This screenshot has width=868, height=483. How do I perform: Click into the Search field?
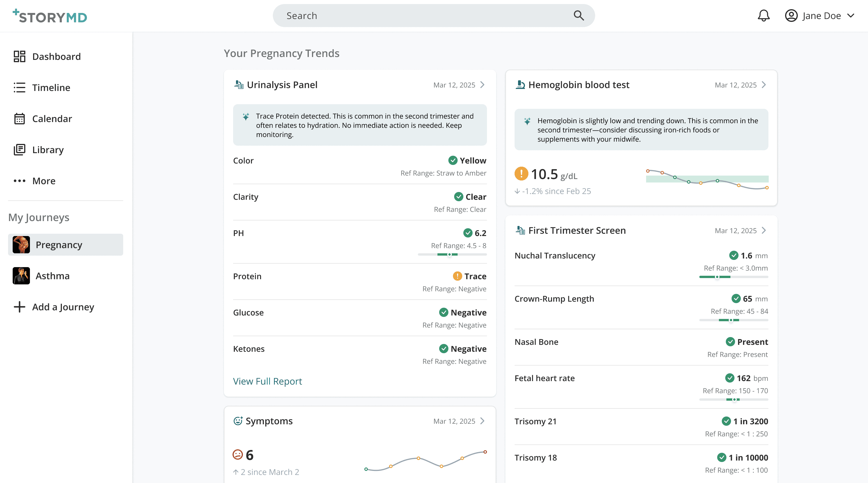point(421,16)
